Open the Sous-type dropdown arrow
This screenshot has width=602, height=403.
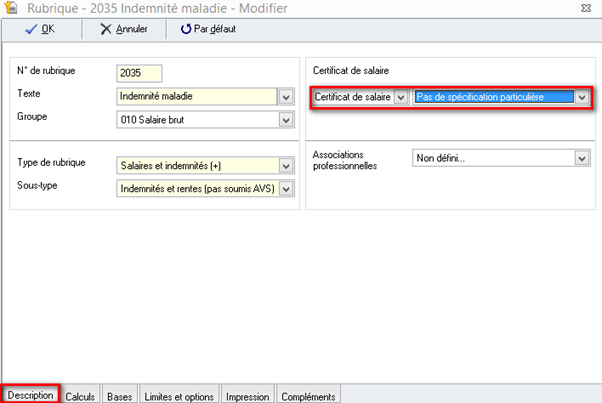click(x=285, y=188)
